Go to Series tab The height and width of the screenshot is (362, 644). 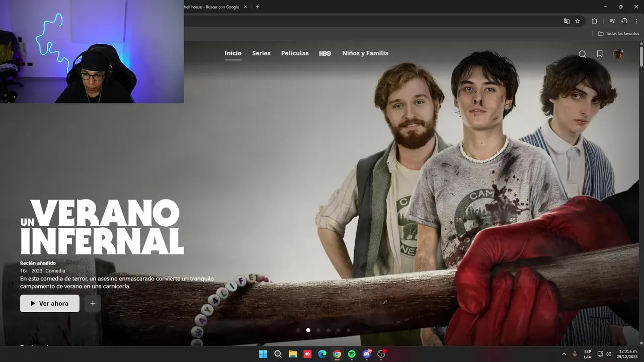pos(261,53)
